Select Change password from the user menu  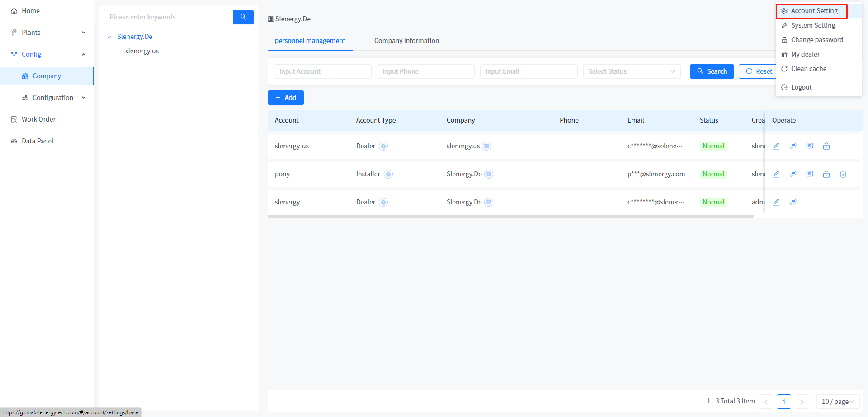[x=816, y=40]
